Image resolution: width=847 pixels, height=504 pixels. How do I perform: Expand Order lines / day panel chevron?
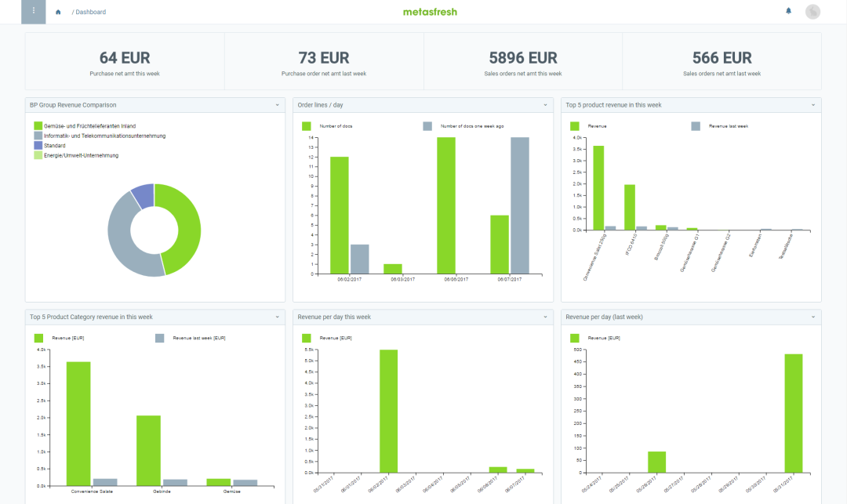point(546,104)
